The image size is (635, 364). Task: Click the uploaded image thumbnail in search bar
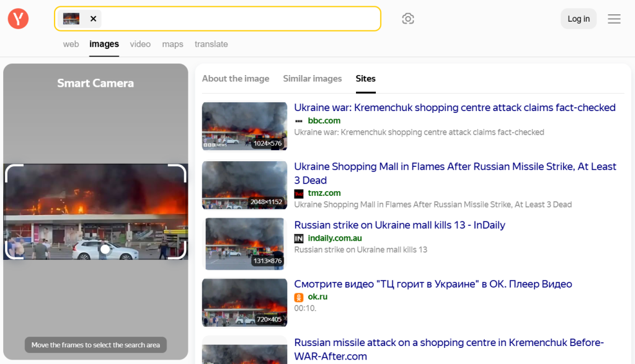click(x=71, y=19)
